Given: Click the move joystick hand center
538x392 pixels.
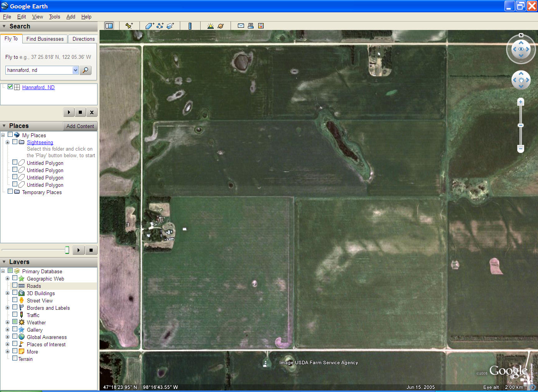Looking at the screenshot, I should pos(521,80).
